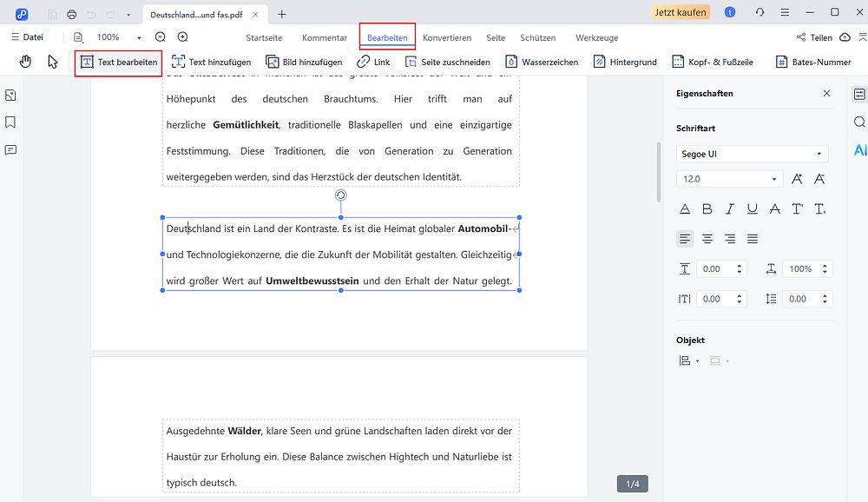This screenshot has width=868, height=502.
Task: Insert a Link
Action: [373, 62]
